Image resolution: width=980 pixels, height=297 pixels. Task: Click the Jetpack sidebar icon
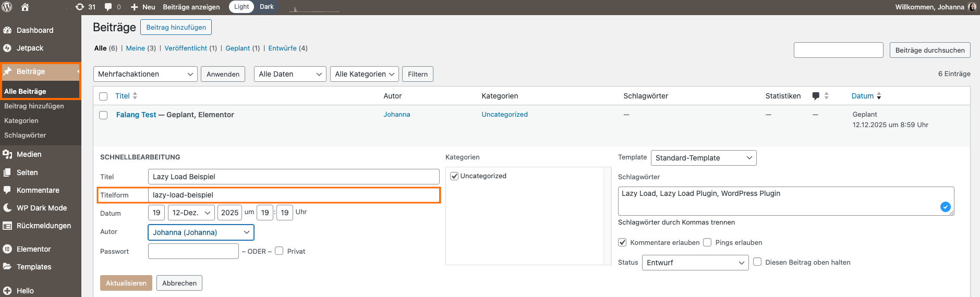(7, 48)
